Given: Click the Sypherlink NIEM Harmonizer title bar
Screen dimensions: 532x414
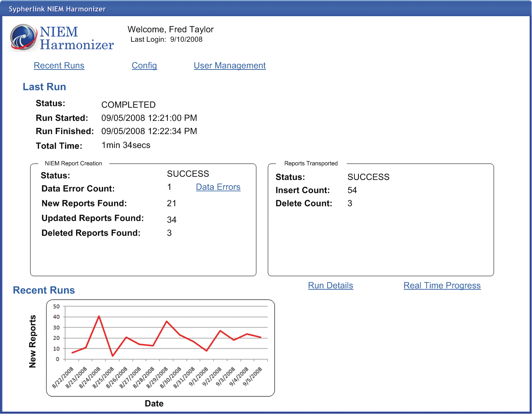Looking at the screenshot, I should click(x=57, y=9).
